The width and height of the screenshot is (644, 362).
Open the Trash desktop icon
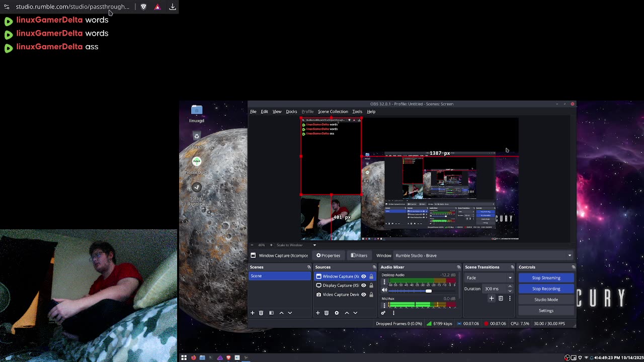click(x=197, y=139)
